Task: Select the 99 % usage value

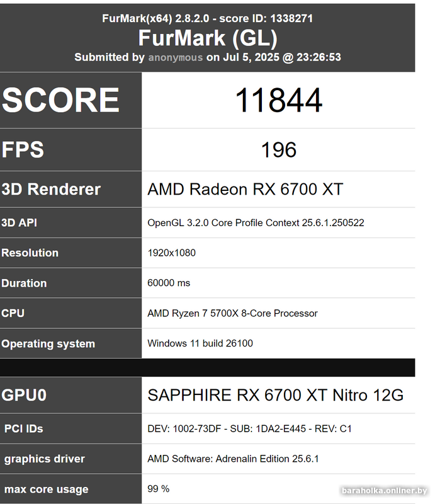Action: [159, 489]
